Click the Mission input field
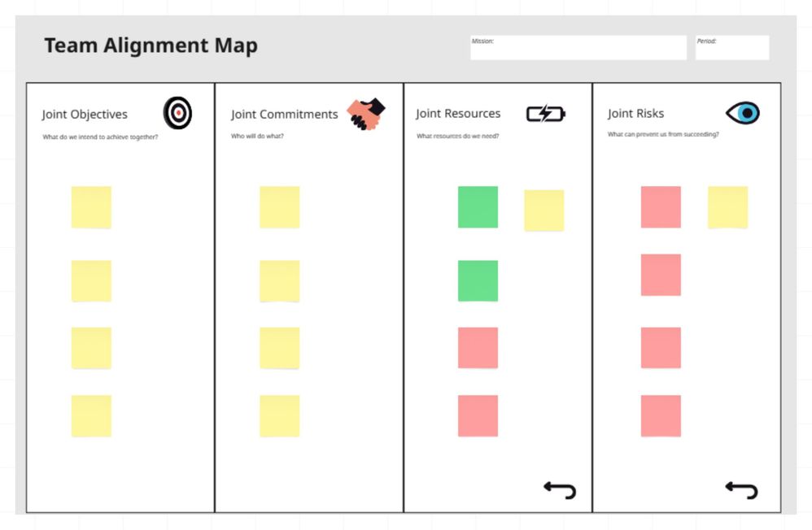Image resolution: width=812 pixels, height=530 pixels. tap(578, 48)
